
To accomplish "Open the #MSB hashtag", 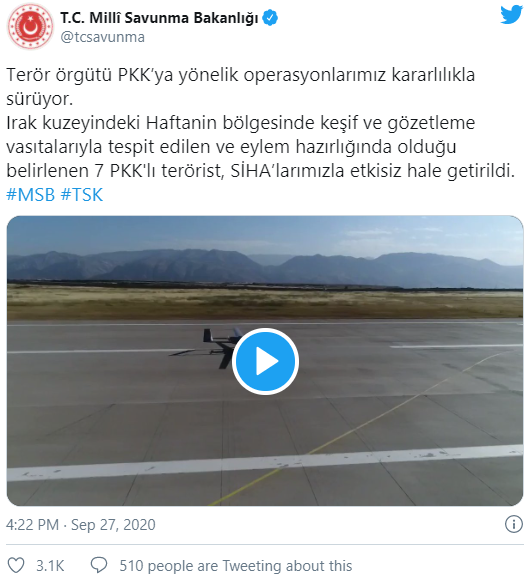I will [30, 195].
